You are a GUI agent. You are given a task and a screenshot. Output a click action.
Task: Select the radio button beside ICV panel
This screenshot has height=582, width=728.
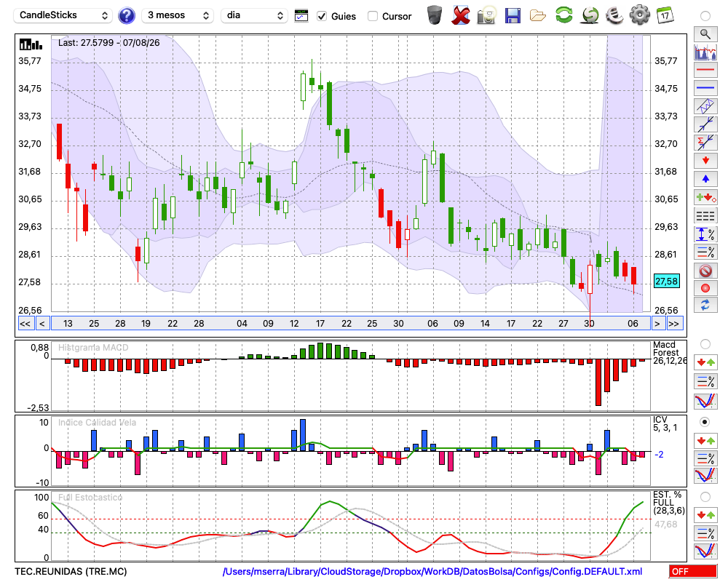pyautogui.click(x=705, y=422)
